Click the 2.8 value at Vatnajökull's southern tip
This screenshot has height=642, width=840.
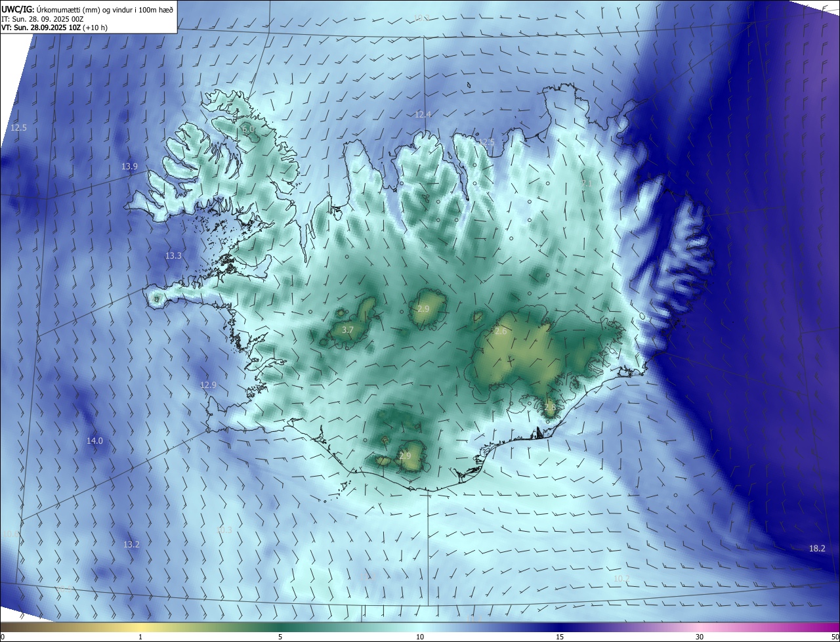tap(550, 407)
